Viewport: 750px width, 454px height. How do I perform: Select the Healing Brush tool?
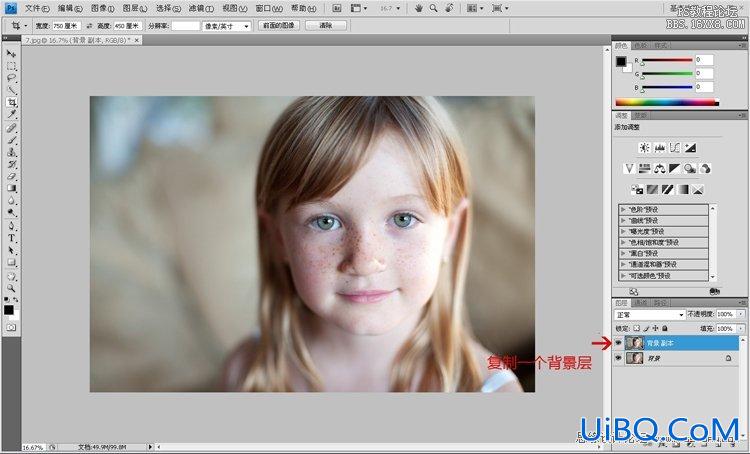tap(11, 128)
